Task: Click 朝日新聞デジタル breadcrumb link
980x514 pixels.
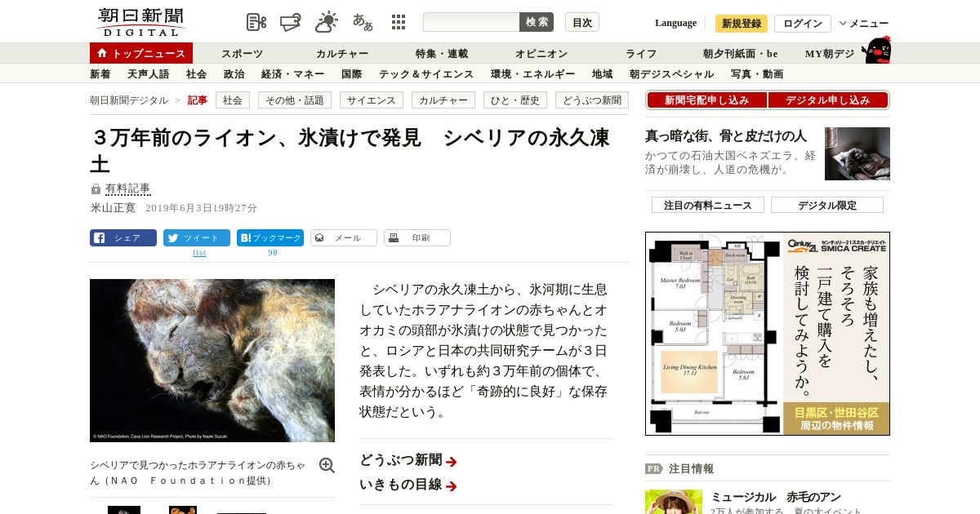Action: [129, 100]
